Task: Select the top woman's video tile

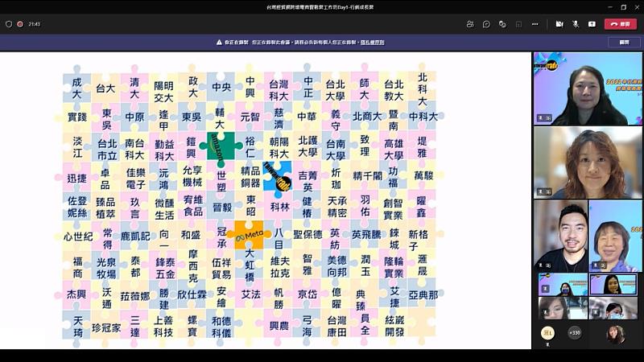Action: point(588,88)
